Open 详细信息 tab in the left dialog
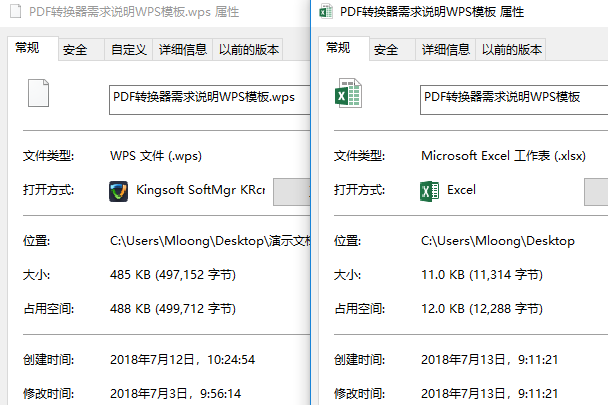This screenshot has width=608, height=405. (x=183, y=50)
